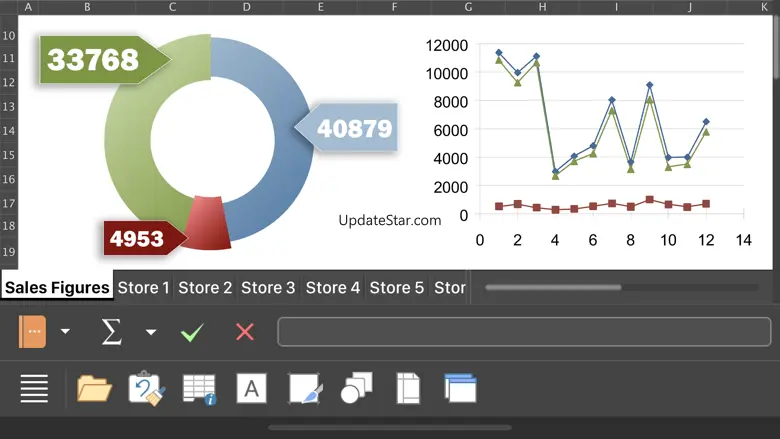Select row 14 header
Viewport: 780px width, 439px height.
(x=8, y=131)
